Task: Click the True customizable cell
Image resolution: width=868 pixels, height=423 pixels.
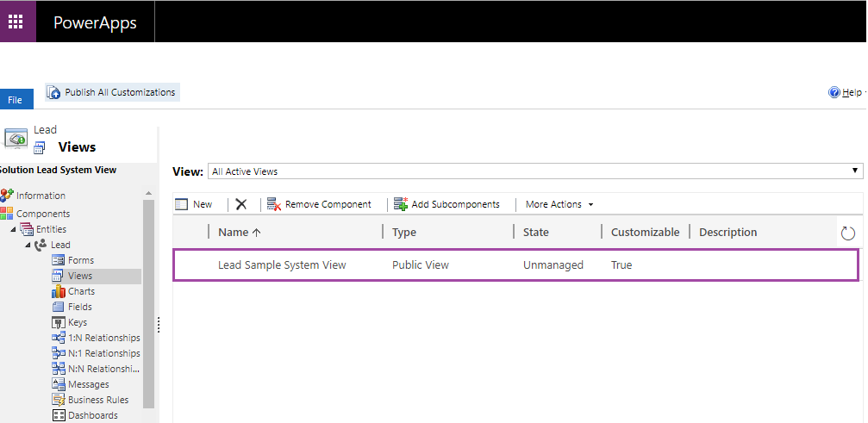Action: pyautogui.click(x=621, y=265)
